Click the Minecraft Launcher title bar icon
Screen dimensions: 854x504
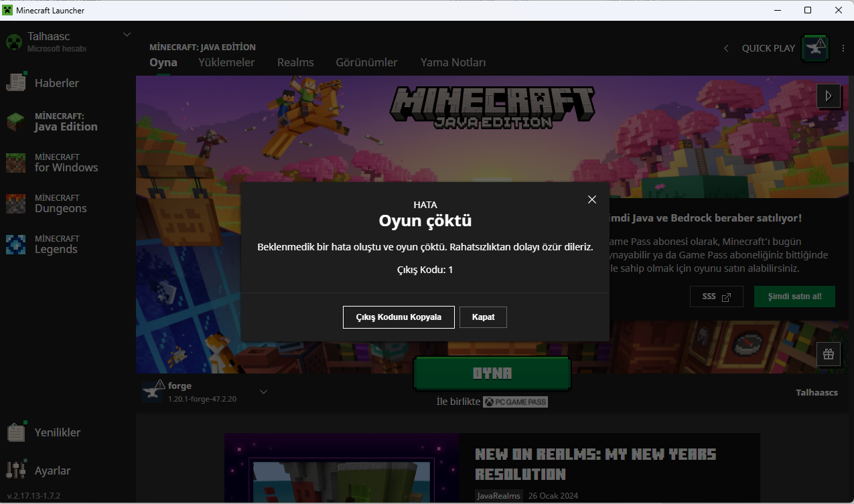coord(8,10)
